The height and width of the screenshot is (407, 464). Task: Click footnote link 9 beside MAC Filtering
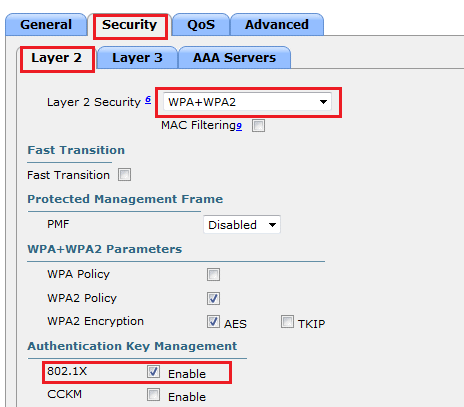click(239, 126)
